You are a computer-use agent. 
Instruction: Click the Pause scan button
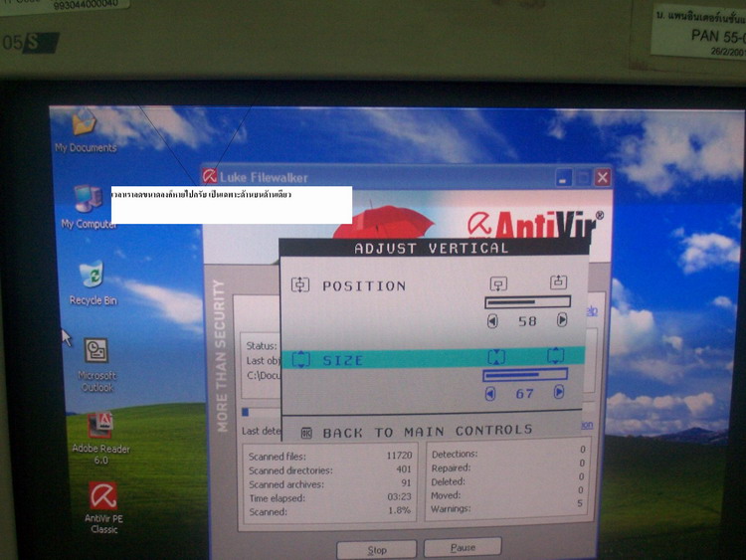[x=463, y=548]
